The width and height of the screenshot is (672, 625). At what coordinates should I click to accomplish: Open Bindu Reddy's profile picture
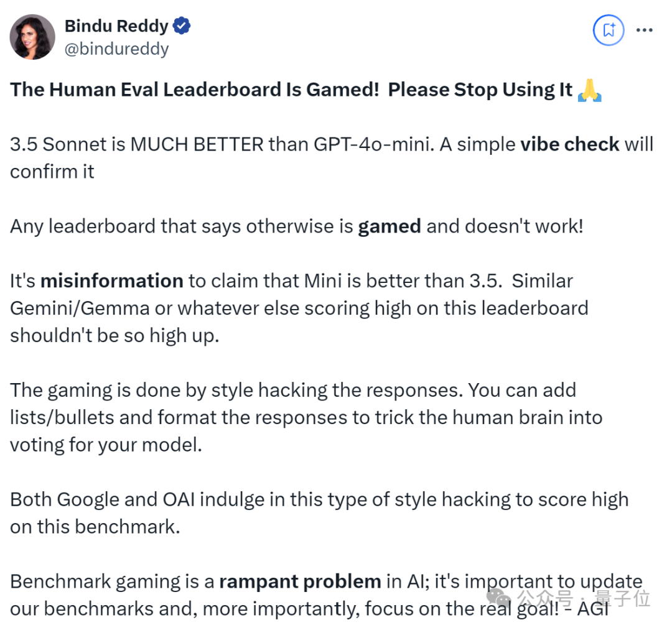point(32,37)
